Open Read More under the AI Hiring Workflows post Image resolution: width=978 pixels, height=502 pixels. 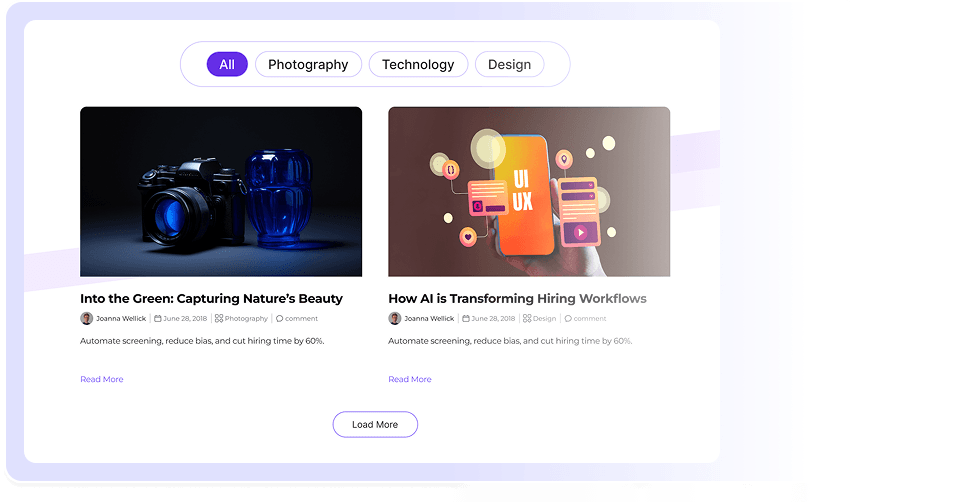tap(410, 379)
